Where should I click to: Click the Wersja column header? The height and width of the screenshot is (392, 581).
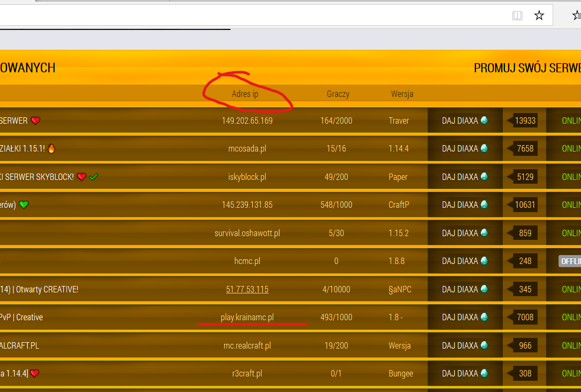402,94
